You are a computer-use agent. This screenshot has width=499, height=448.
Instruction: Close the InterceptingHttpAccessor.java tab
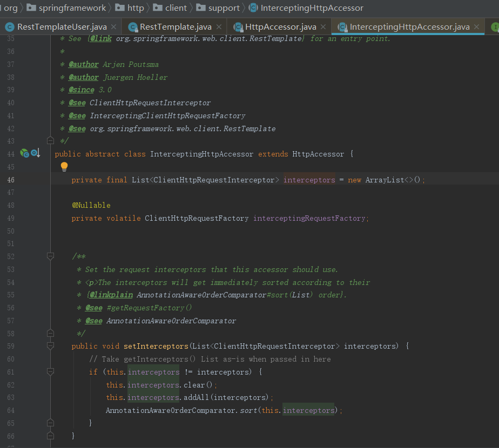point(476,27)
